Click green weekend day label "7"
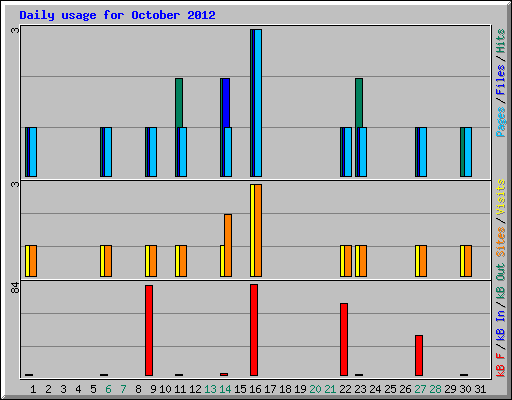This screenshot has width=512, height=400. point(123,389)
